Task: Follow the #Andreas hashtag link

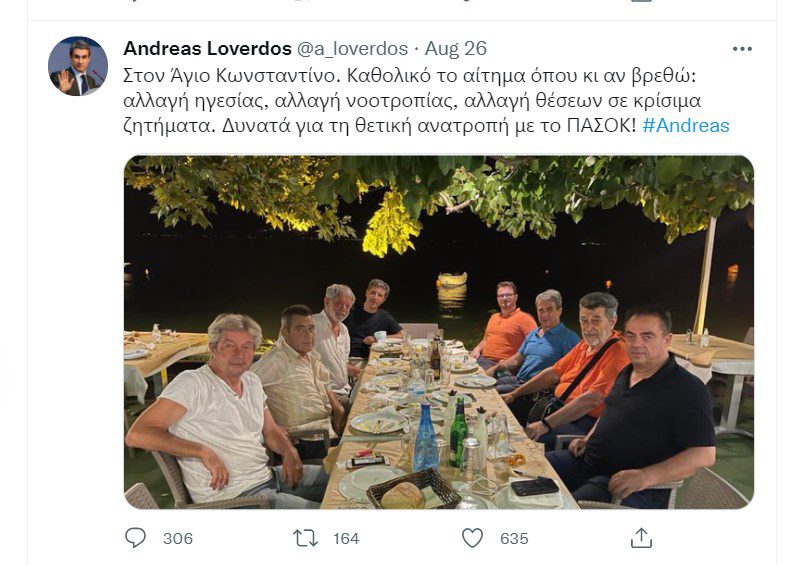Action: point(686,125)
